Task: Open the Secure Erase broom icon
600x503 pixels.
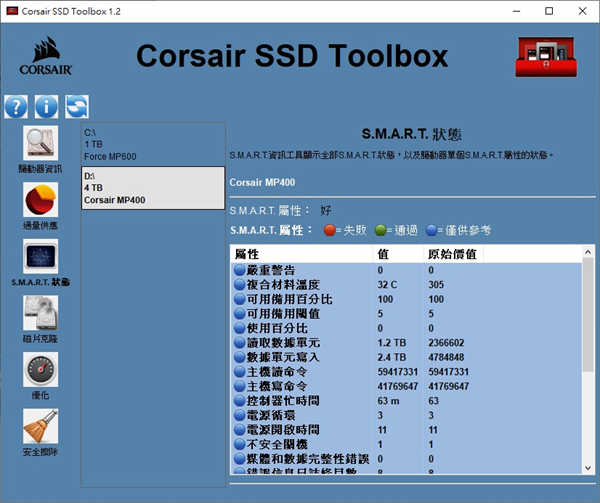Action: (x=41, y=426)
